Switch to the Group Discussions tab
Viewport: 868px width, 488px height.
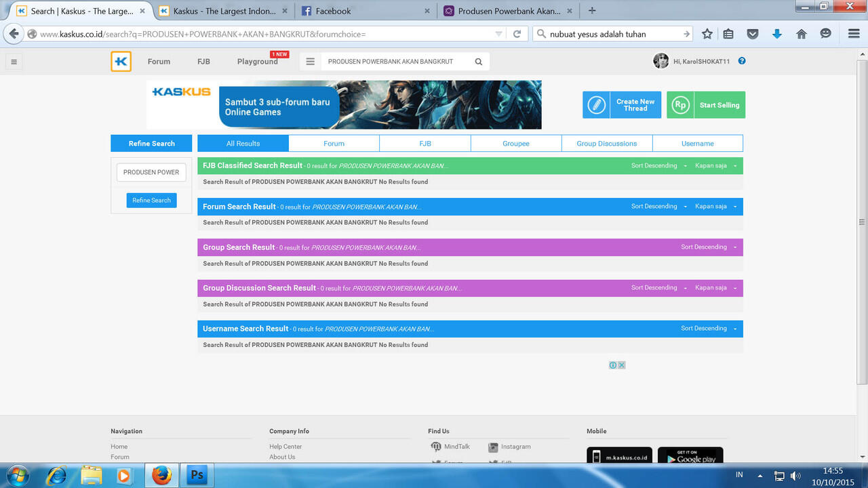[607, 144]
